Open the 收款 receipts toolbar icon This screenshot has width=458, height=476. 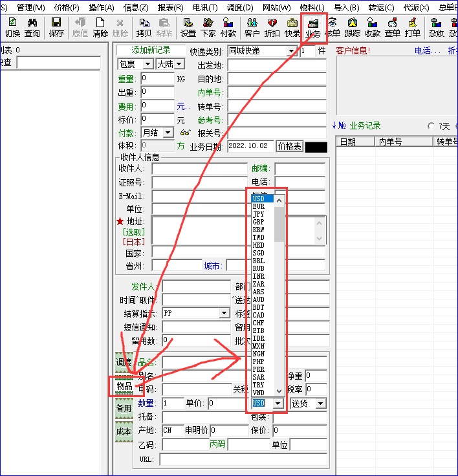point(373,27)
